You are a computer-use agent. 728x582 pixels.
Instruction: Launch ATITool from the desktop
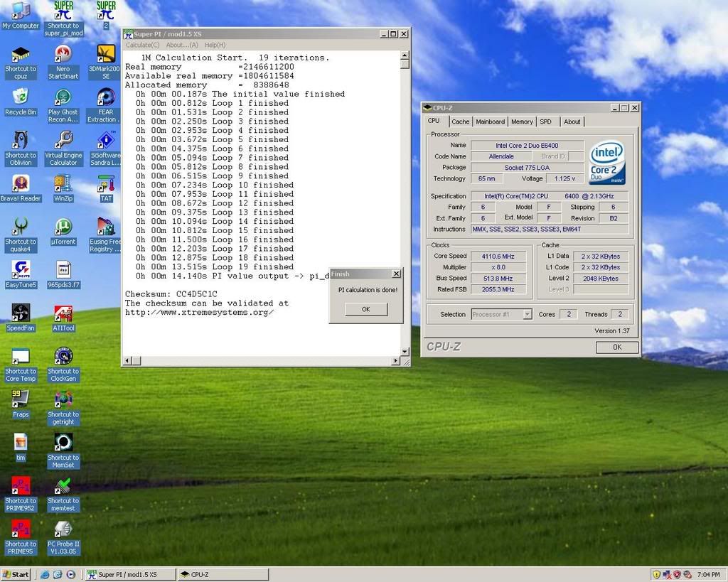63,313
